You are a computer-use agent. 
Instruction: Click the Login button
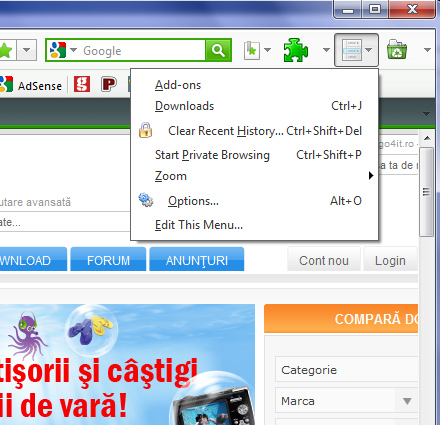tap(390, 260)
